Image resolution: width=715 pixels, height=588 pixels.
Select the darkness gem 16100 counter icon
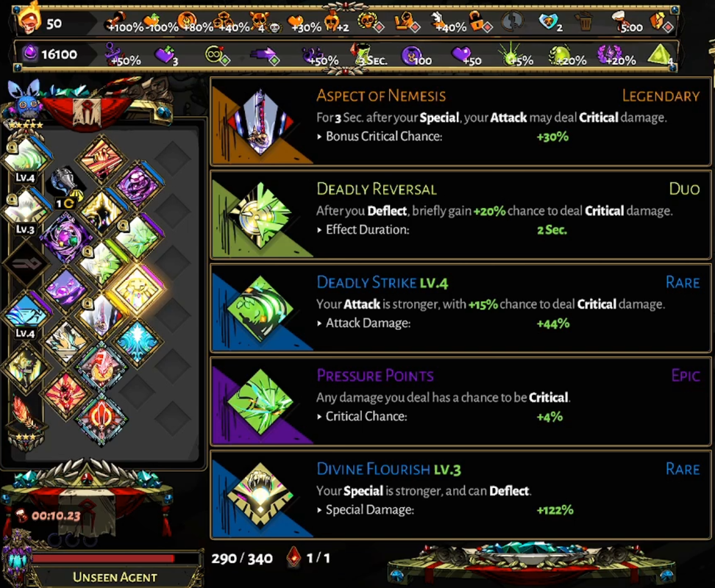click(x=30, y=54)
